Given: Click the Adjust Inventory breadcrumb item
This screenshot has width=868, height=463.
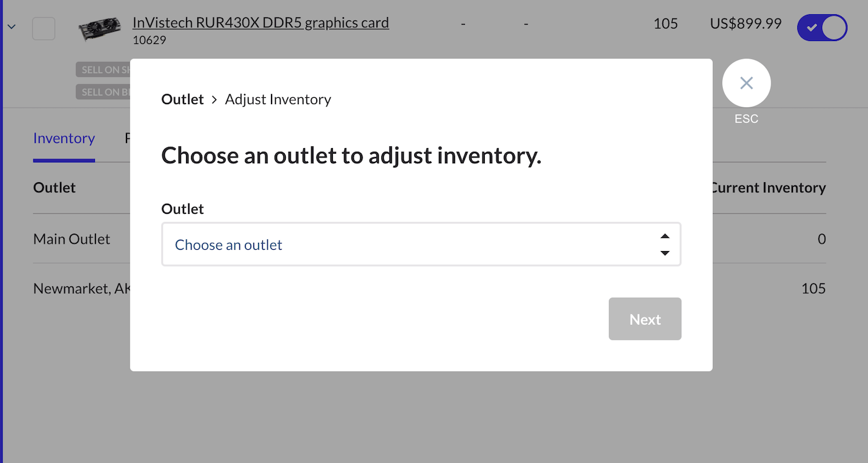Looking at the screenshot, I should point(278,99).
